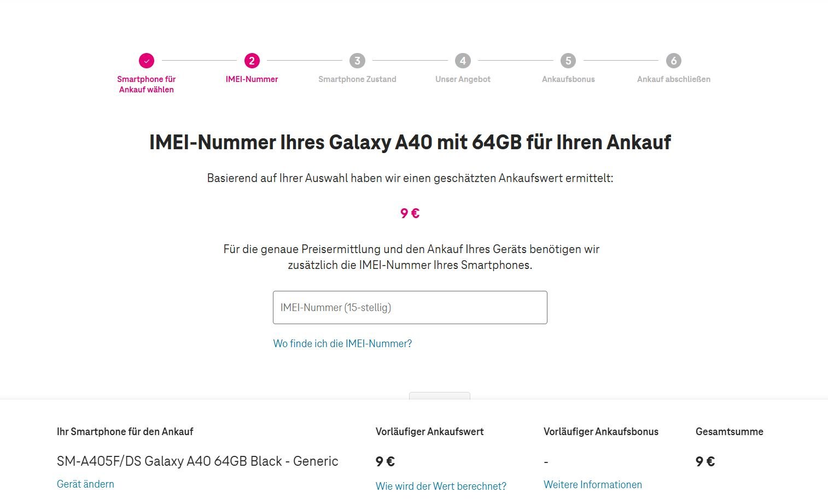Select the 'IMEI-Nummer' step label
The height and width of the screenshot is (504, 828).
coord(252,79)
